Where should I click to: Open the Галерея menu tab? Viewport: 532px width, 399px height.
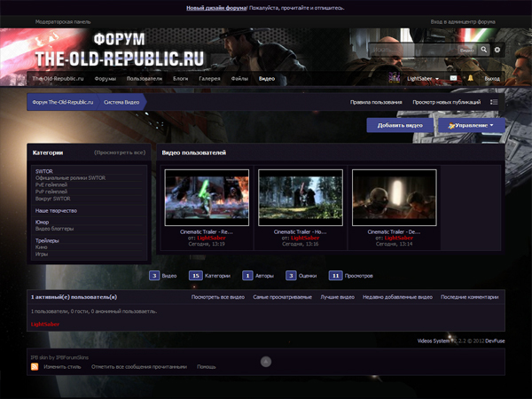pyautogui.click(x=209, y=79)
